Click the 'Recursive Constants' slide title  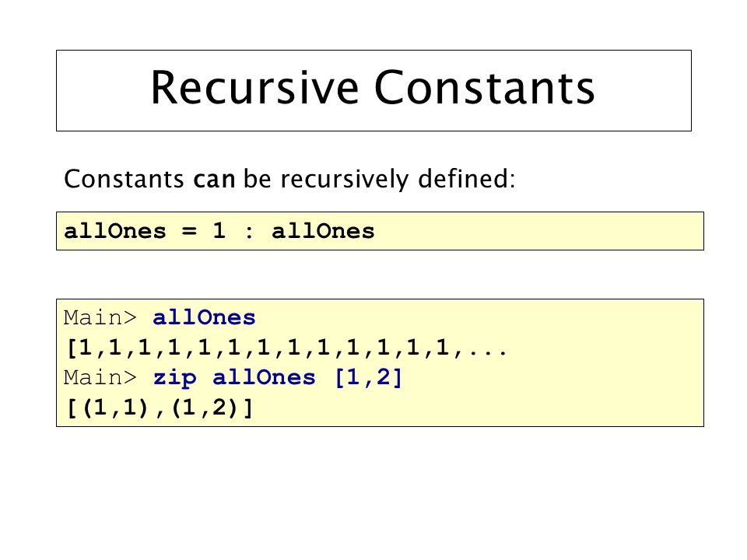(x=373, y=88)
